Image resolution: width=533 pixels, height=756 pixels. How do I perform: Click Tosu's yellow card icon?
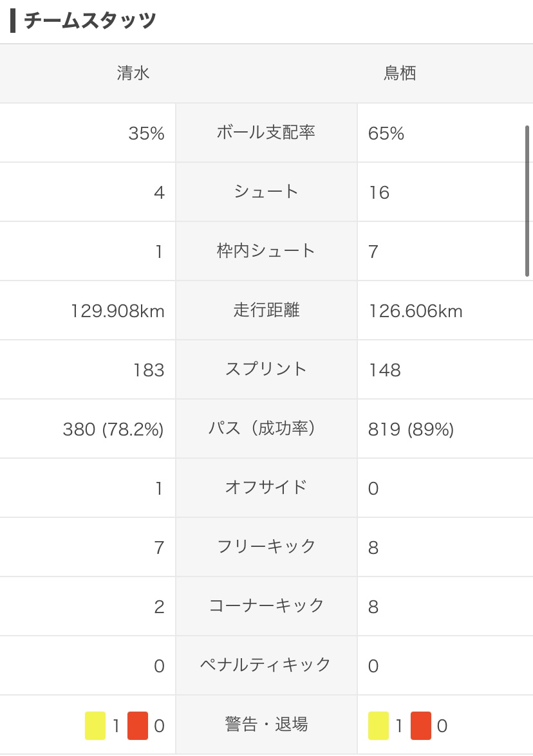pos(379,726)
